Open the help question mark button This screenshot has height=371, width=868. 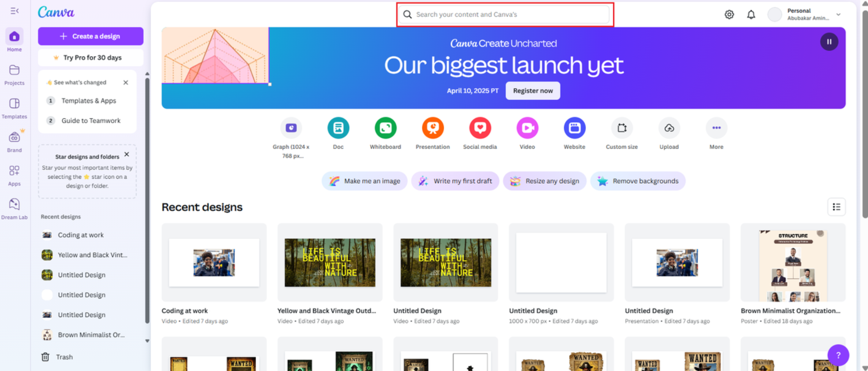pos(838,355)
